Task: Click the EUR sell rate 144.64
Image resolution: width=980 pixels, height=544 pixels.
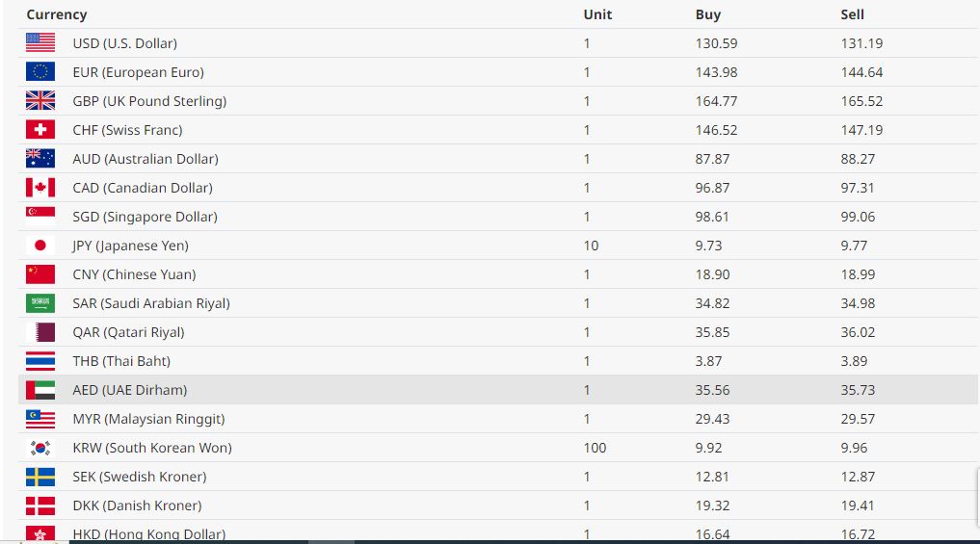Action: [x=861, y=72]
